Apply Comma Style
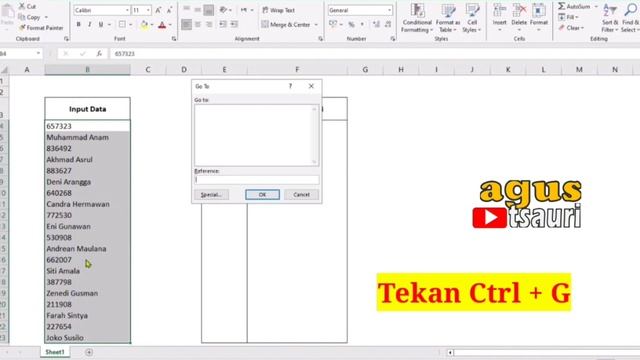Viewport: 640px width, 360px height. point(362,24)
